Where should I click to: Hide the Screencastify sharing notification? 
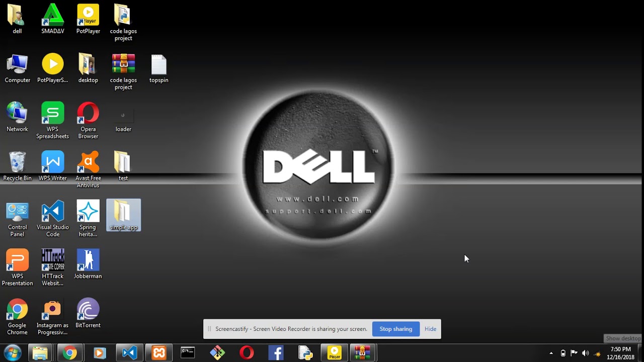coord(430,329)
